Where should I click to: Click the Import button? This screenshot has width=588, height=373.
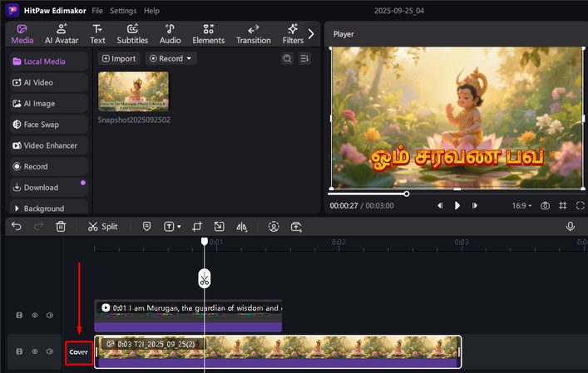(118, 58)
